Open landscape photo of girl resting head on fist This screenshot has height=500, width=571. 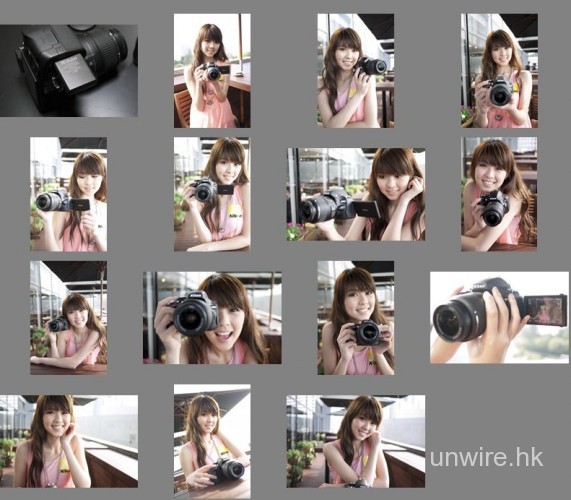coord(356,441)
